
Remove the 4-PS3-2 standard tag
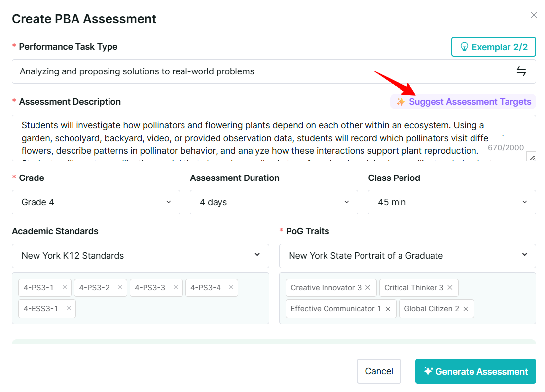click(120, 287)
